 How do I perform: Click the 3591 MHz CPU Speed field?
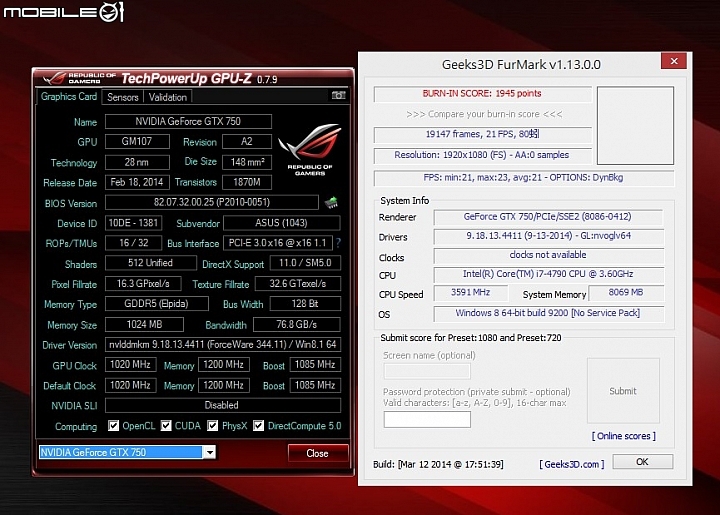click(471, 292)
